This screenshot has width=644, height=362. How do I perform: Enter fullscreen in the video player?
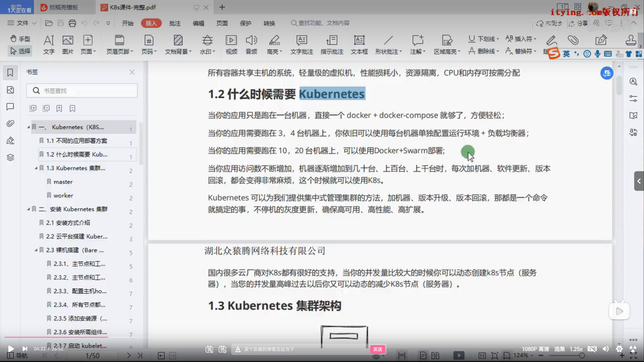(x=633, y=349)
